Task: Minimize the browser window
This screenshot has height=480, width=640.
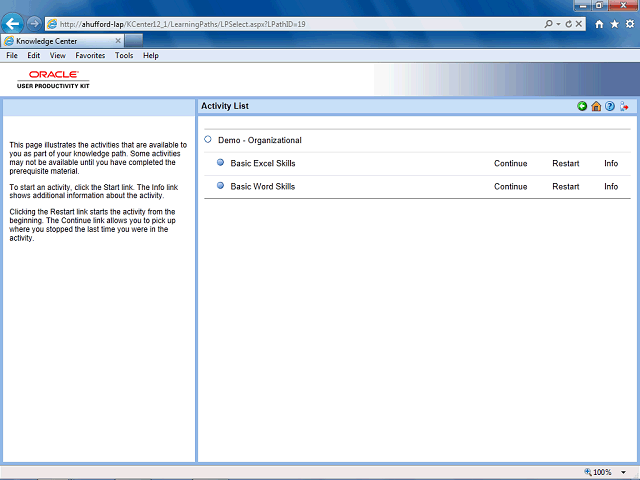Action: click(x=583, y=5)
